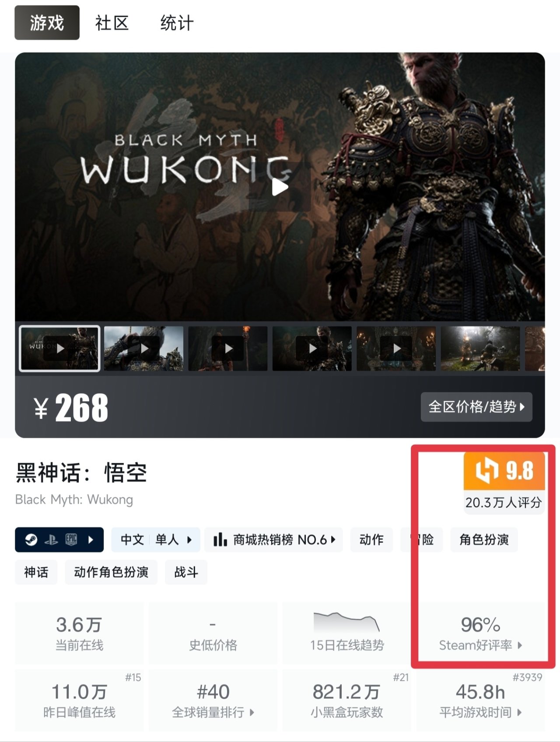The image size is (560, 742).
Task: Expand the 中文 单人 language details
Action: 156,540
